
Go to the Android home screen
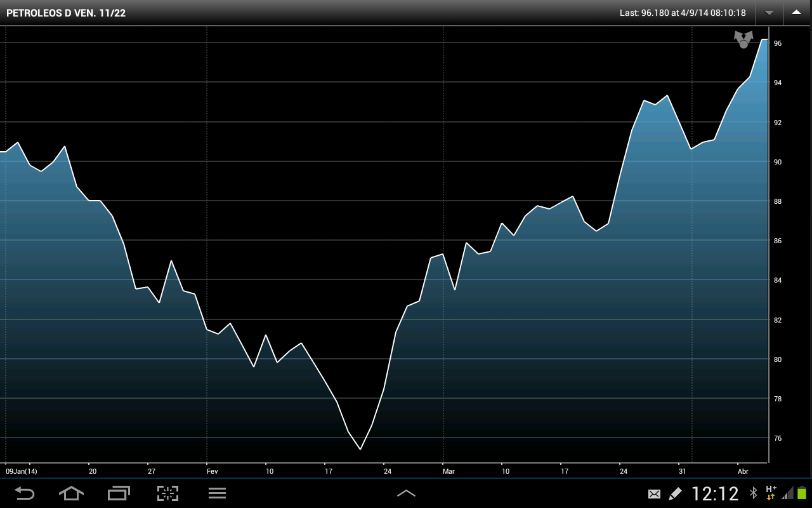click(71, 493)
